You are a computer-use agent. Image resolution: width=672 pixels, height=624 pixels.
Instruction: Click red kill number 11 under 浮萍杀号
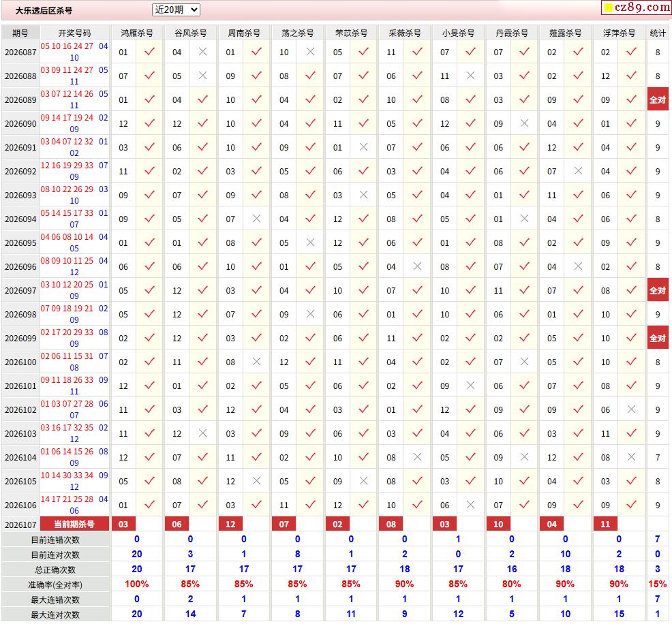[605, 524]
